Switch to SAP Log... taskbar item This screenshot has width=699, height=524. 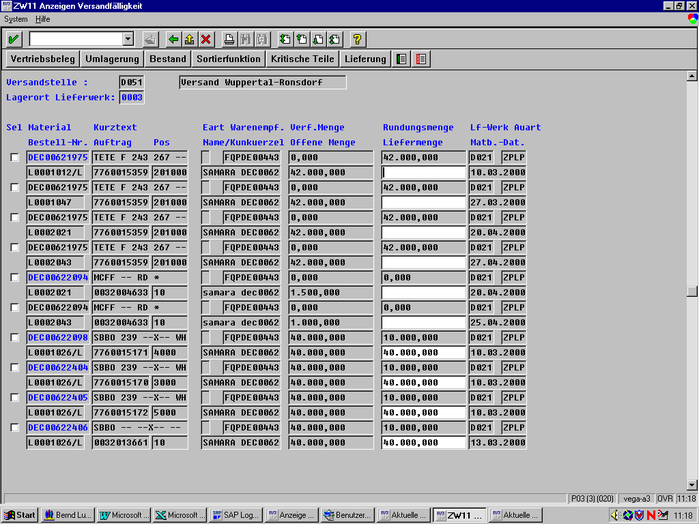(236, 515)
